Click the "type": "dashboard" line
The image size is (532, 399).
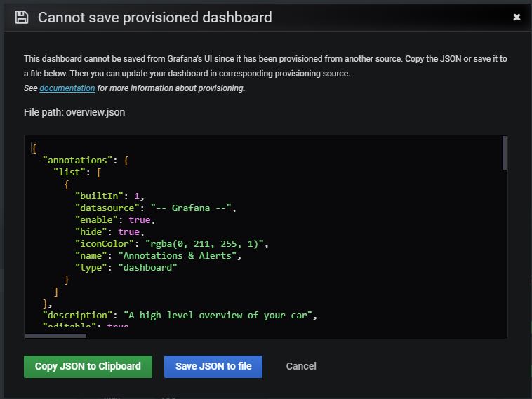[126, 267]
